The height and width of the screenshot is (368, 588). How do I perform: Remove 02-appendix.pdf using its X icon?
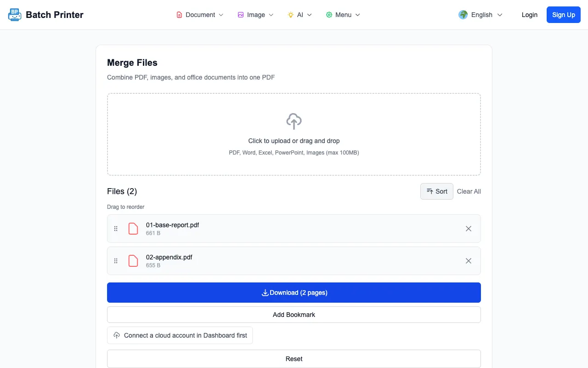[469, 261]
